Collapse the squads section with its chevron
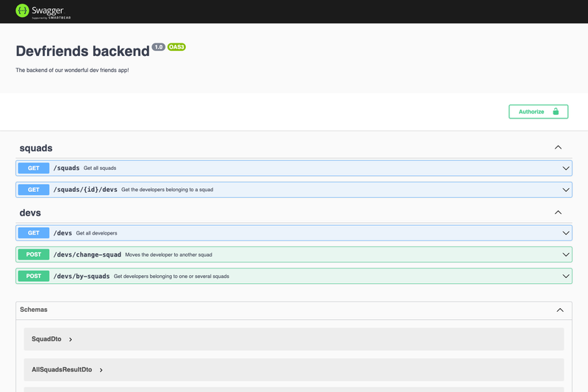588x392 pixels. (558, 147)
